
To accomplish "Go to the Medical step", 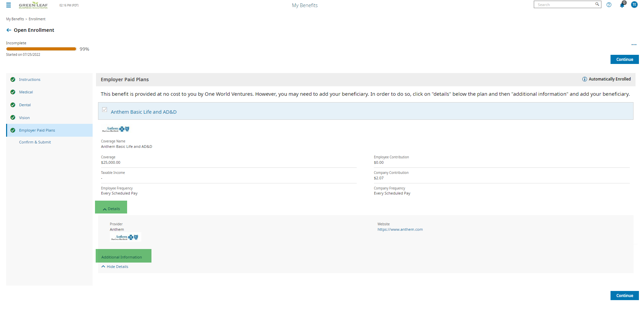I will pos(26,92).
